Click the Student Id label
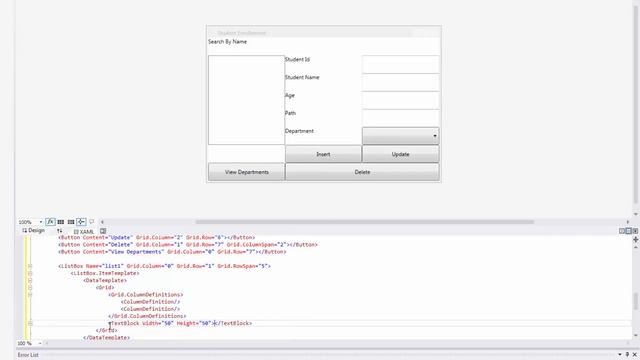 (x=297, y=59)
